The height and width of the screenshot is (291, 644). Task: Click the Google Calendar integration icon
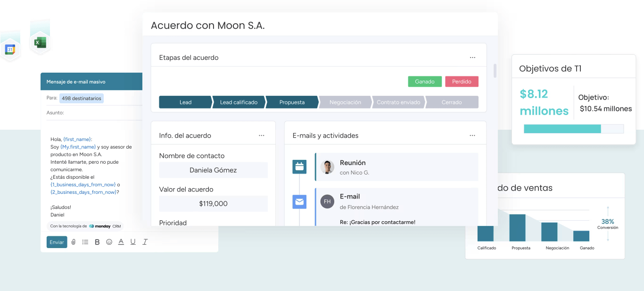pyautogui.click(x=10, y=49)
